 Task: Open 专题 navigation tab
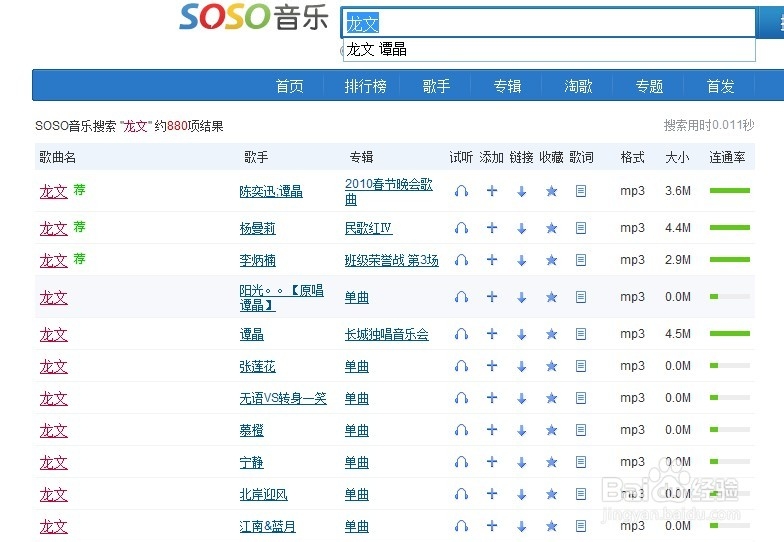[649, 86]
